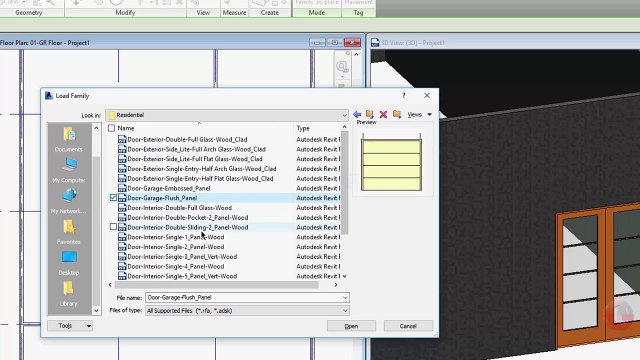Open the Tag ribbon panel label

[x=358, y=13]
